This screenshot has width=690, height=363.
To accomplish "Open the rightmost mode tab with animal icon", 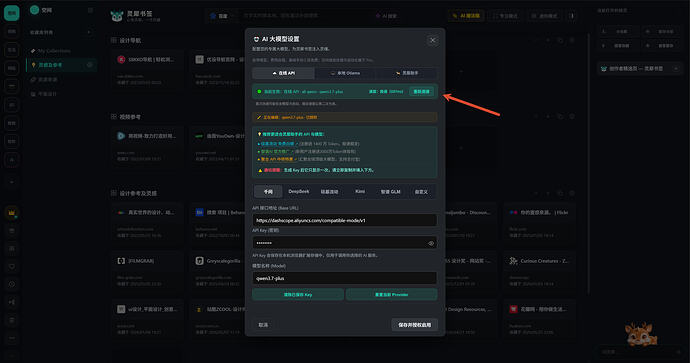I will pos(407,73).
